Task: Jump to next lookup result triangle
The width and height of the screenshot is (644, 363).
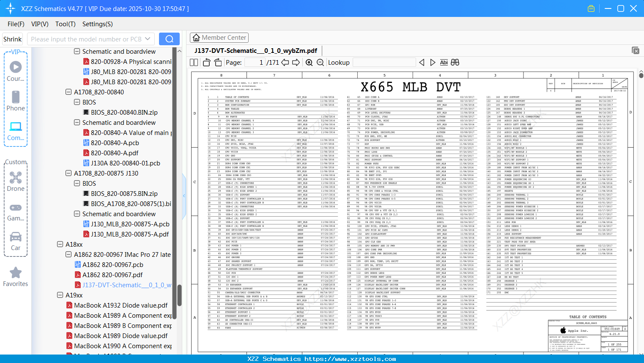Action: point(433,63)
